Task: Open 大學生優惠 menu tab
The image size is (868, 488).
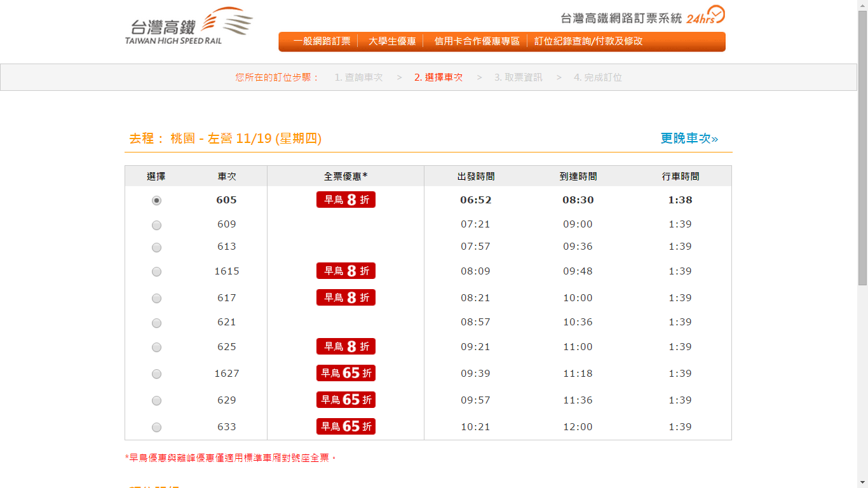Action: 392,41
